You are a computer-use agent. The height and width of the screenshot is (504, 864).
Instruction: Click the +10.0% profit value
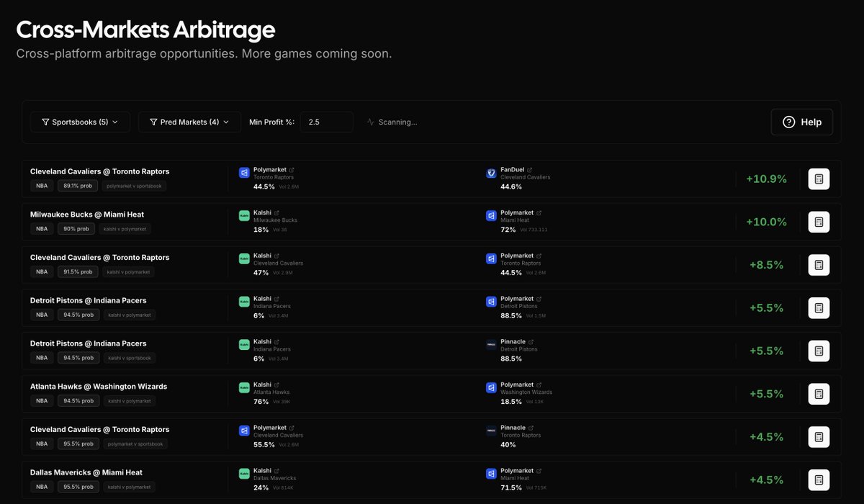tap(766, 222)
